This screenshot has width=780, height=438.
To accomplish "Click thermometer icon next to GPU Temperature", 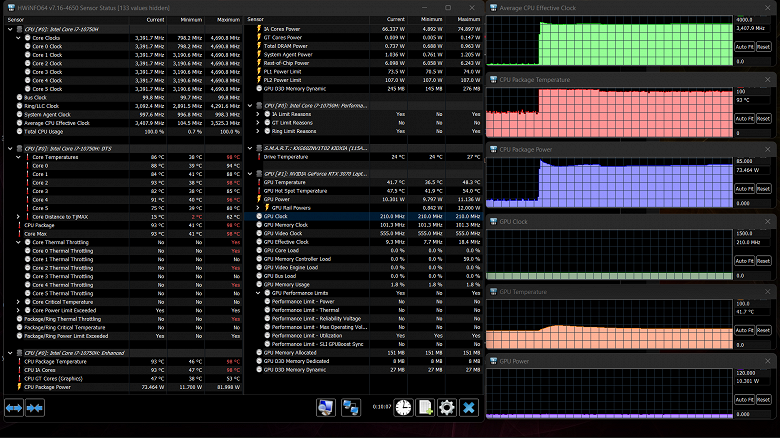I will point(259,182).
